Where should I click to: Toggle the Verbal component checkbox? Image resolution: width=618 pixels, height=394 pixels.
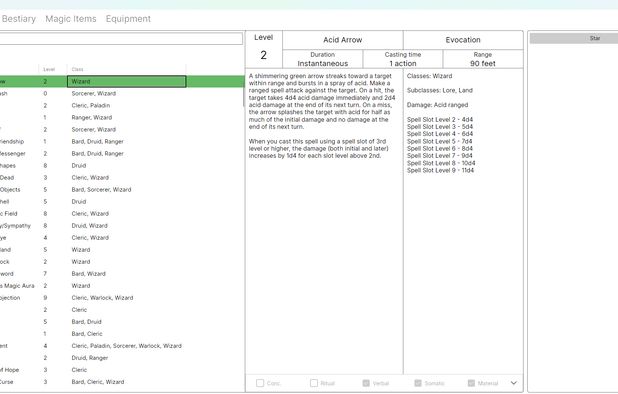click(366, 383)
